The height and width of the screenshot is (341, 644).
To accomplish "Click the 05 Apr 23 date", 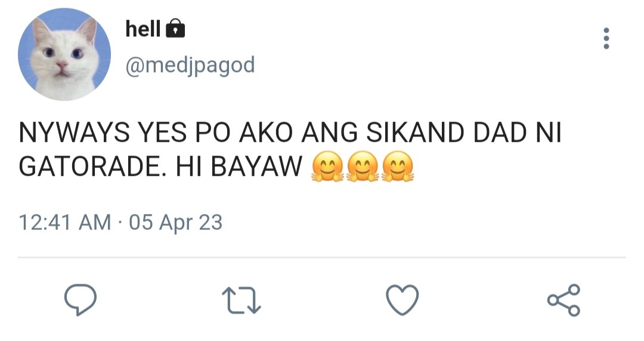I will (176, 222).
